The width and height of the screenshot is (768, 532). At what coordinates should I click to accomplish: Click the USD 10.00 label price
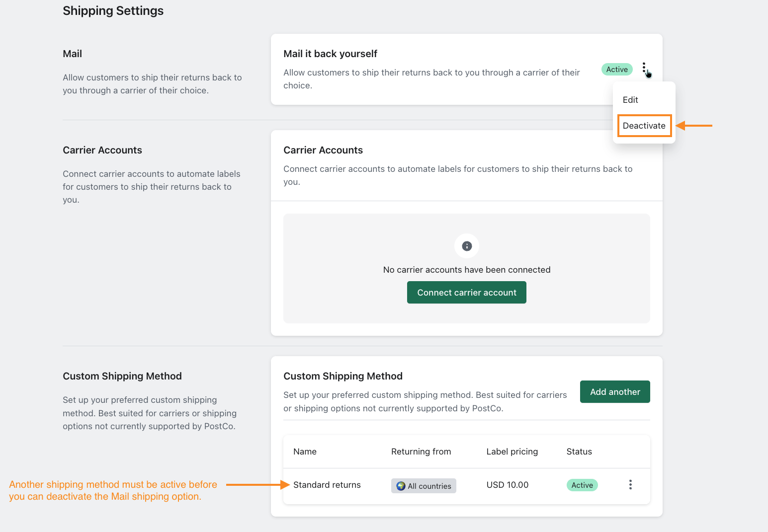(508, 485)
